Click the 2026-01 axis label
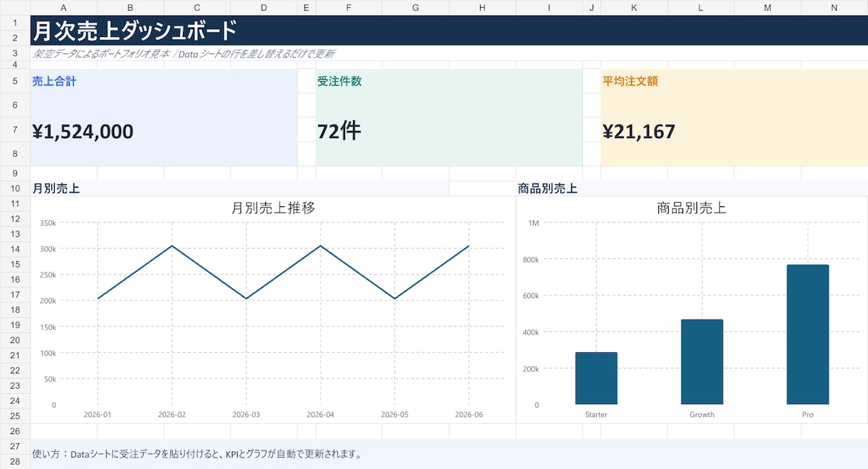868x469 pixels. coord(97,414)
